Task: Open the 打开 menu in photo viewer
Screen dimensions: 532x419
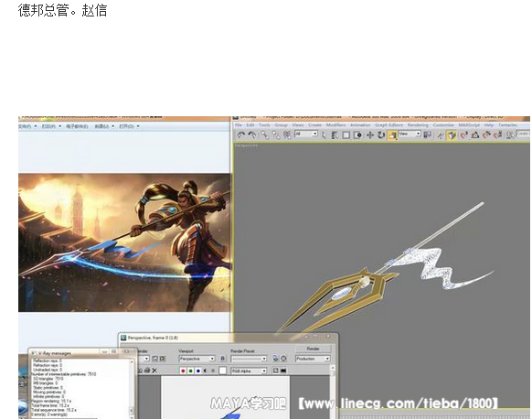Action: (x=129, y=126)
